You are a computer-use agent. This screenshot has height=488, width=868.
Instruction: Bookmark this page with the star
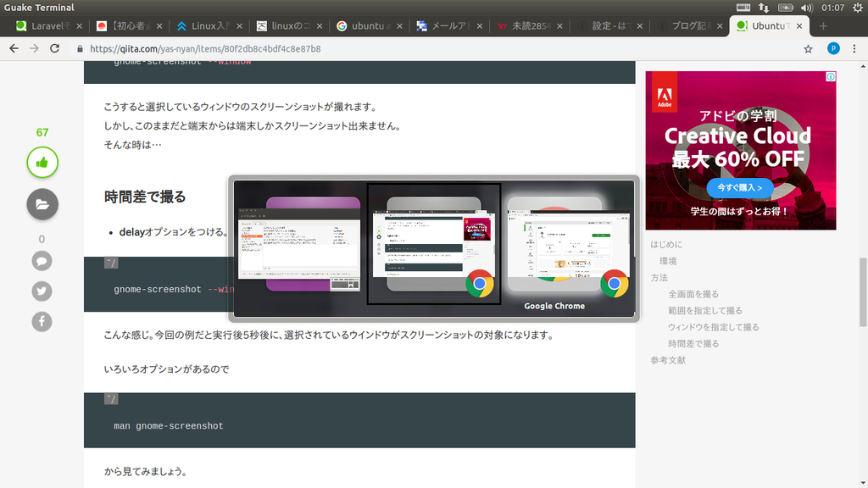808,48
